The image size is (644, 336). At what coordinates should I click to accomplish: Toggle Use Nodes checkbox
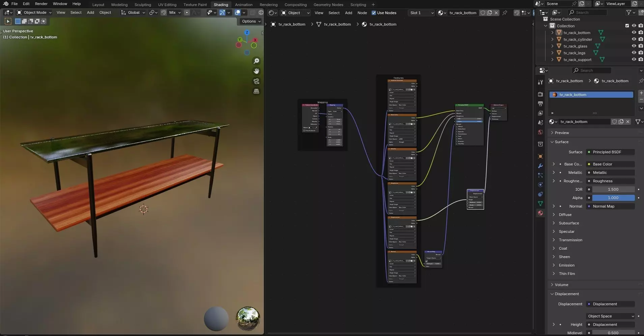coord(374,13)
